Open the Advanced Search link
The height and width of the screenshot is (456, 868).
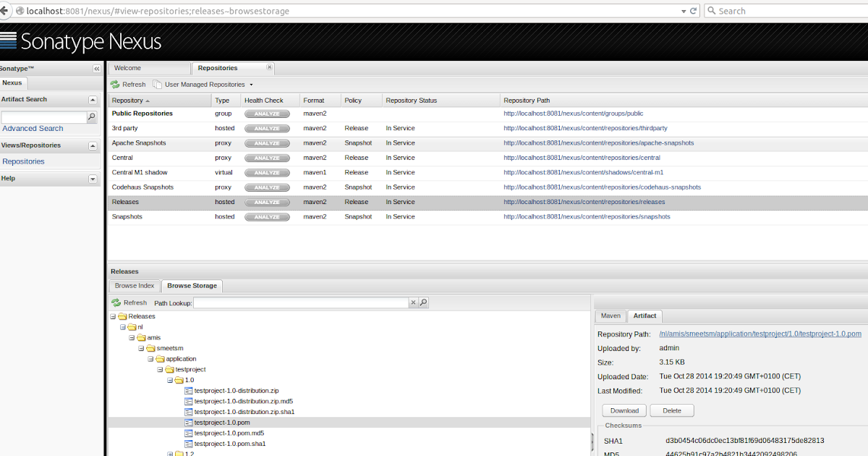33,129
